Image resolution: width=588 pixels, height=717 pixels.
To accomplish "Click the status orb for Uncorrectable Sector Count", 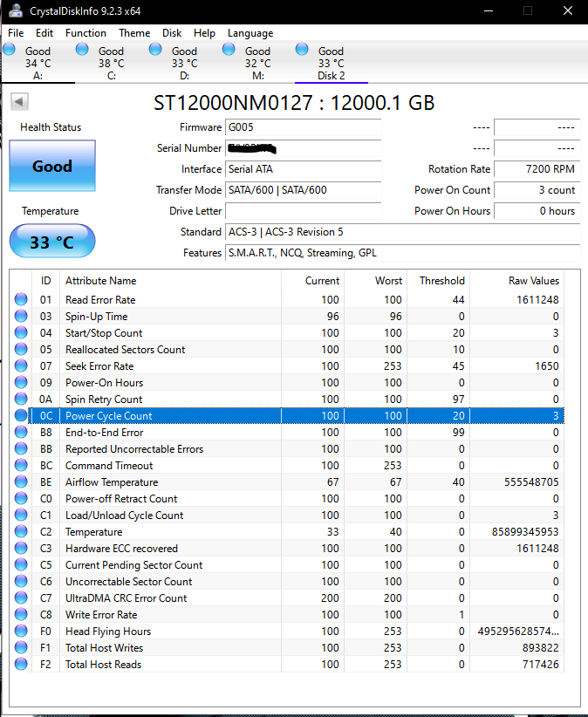I will pos(21,581).
